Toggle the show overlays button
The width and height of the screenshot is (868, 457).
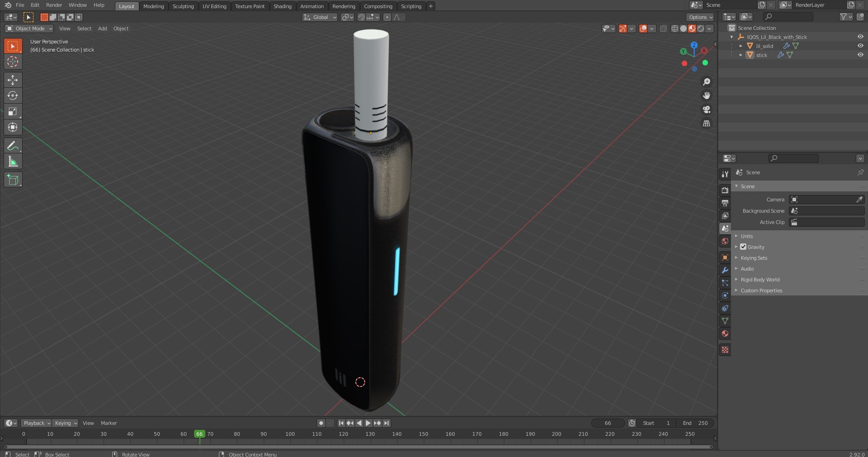[643, 29]
